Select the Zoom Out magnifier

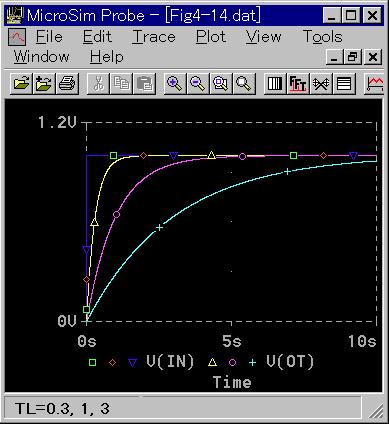(x=198, y=83)
